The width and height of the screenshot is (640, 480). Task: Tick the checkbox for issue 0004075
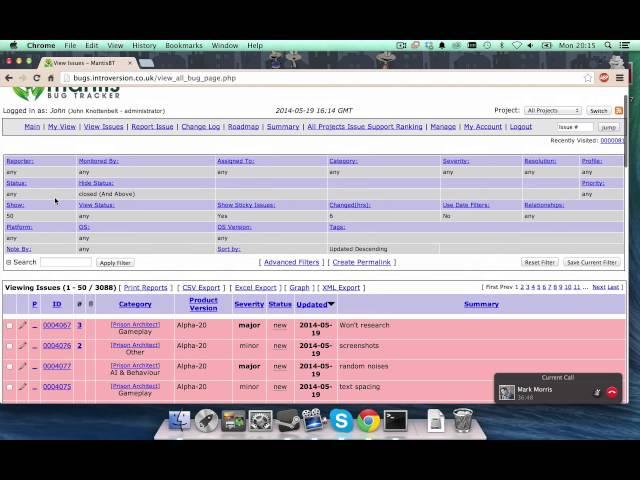[9, 387]
